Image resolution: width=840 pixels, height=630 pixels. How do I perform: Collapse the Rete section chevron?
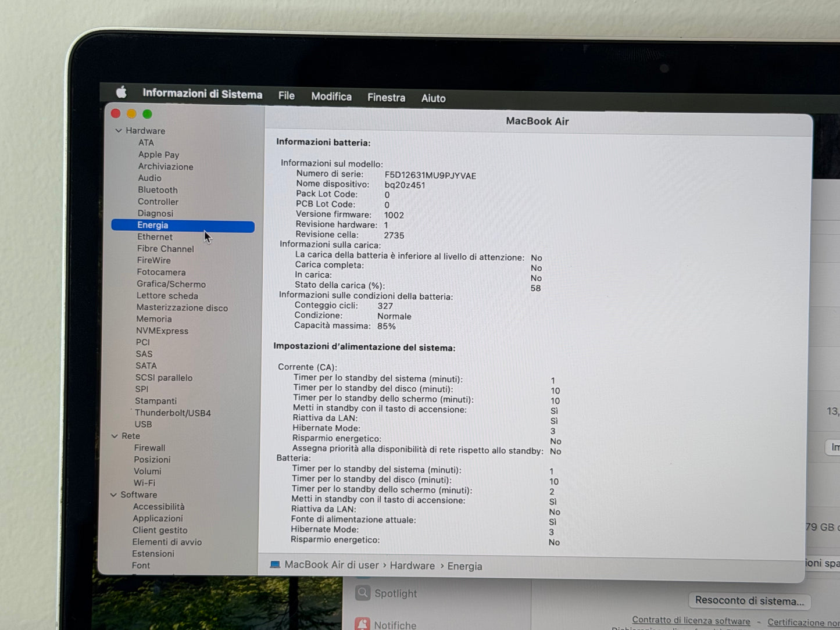[x=115, y=436]
